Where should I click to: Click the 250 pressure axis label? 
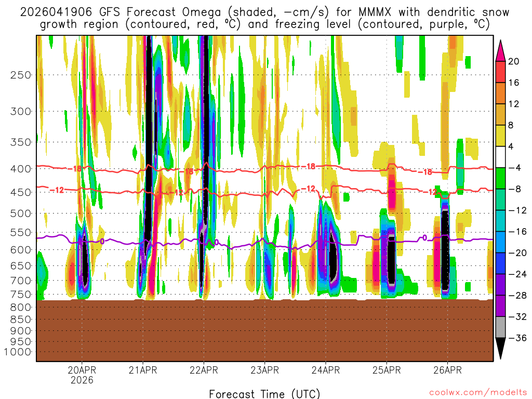pyautogui.click(x=21, y=75)
